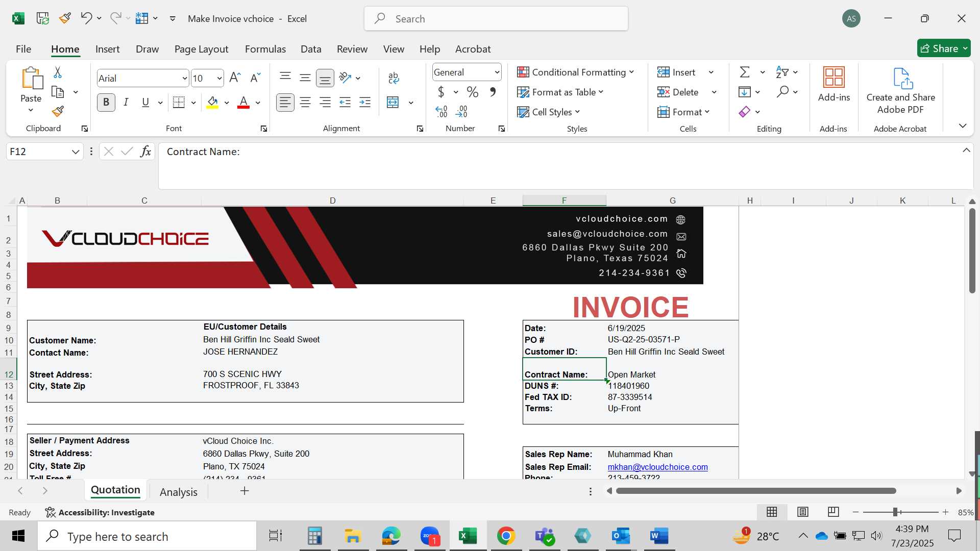This screenshot has height=551, width=980.
Task: Click the zoom slider handle
Action: [895, 512]
